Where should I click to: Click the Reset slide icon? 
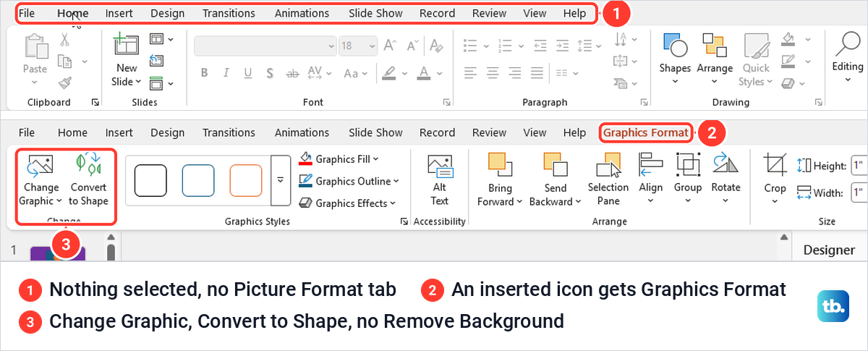tap(156, 61)
